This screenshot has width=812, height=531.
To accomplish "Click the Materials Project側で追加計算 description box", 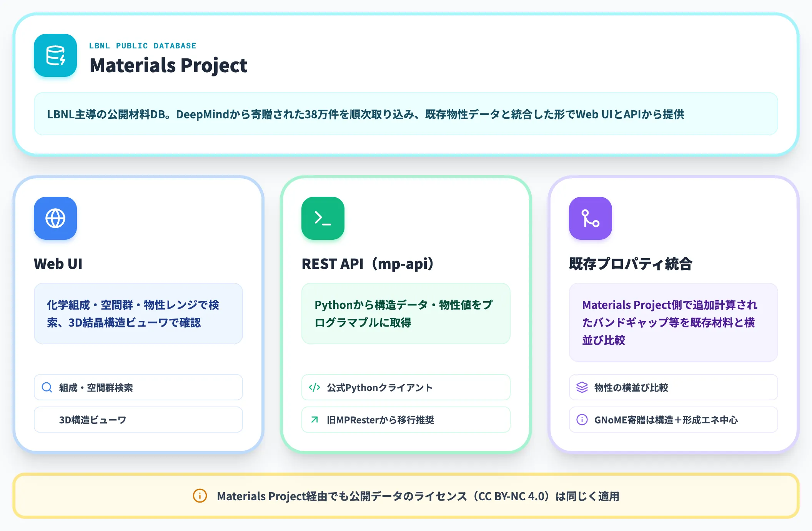I will 674,322.
